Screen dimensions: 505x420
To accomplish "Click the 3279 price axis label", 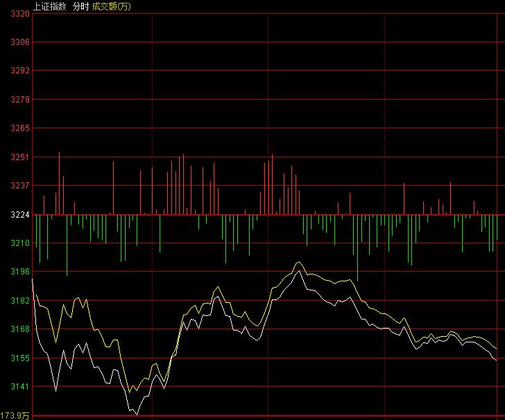I will click(x=20, y=99).
